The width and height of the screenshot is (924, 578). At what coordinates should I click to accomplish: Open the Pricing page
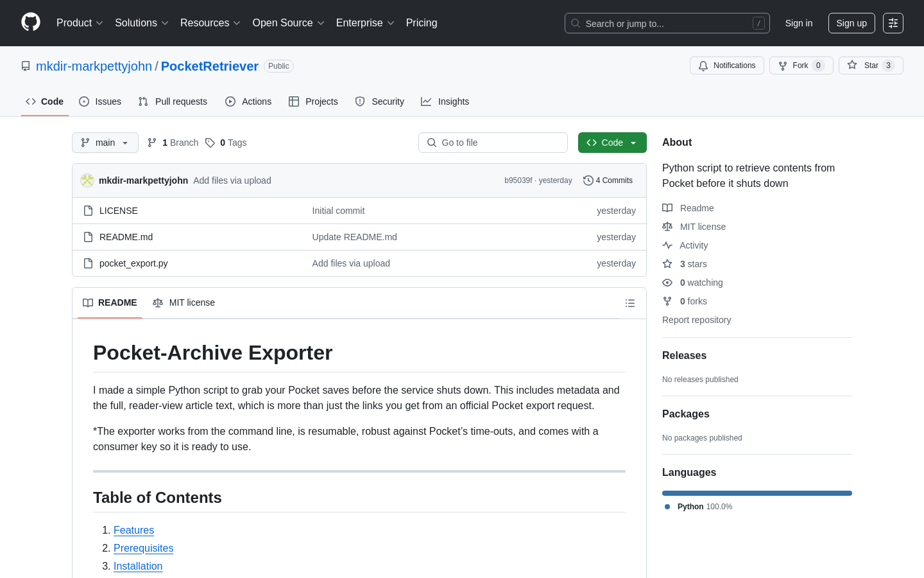(422, 23)
